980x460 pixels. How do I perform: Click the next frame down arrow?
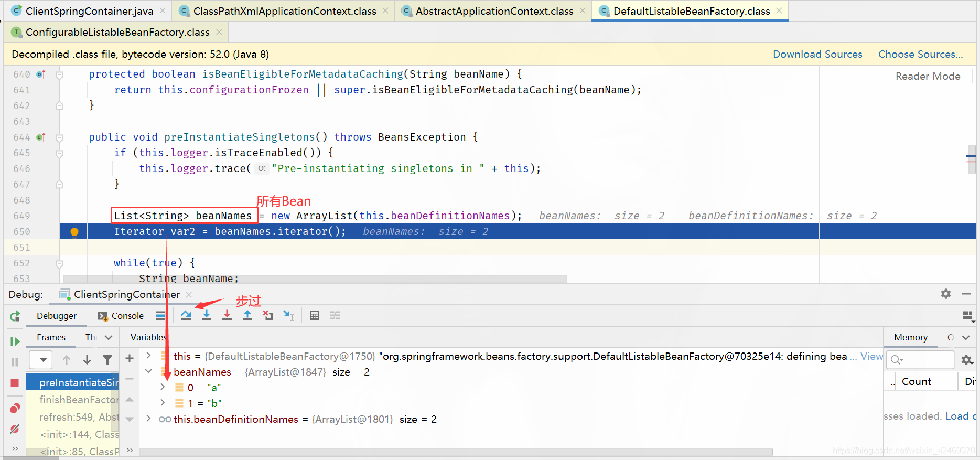pos(87,360)
